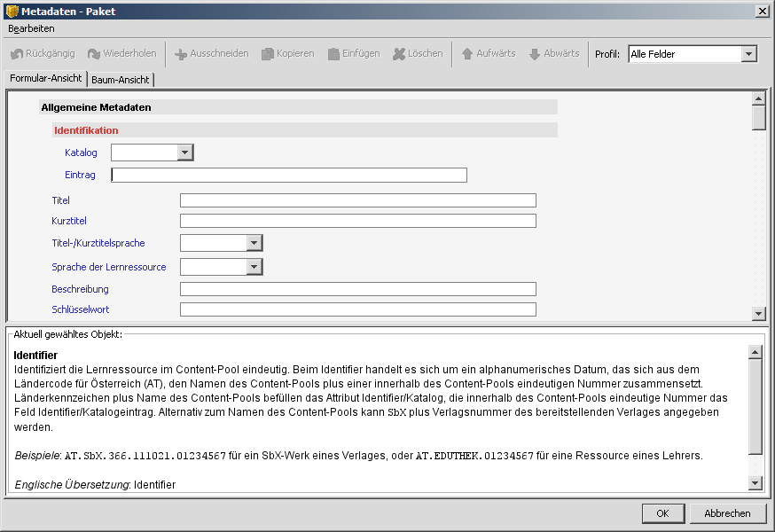775x532 pixels.
Task: Confirm with the OK button
Action: [x=663, y=513]
